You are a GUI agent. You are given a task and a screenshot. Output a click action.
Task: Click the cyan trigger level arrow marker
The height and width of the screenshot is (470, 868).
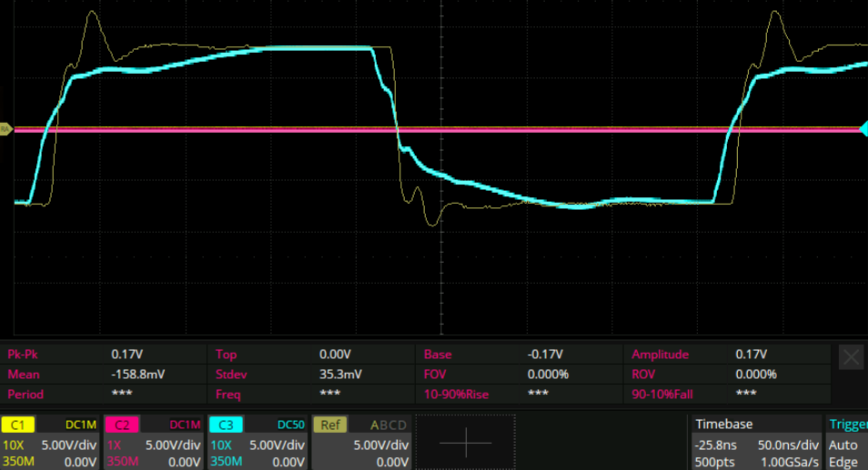pos(863,129)
